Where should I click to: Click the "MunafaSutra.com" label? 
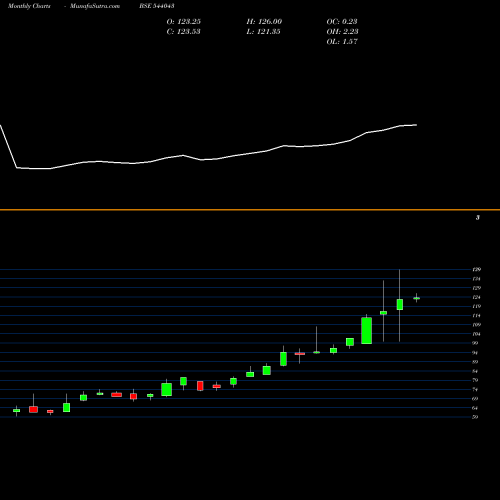95,6
